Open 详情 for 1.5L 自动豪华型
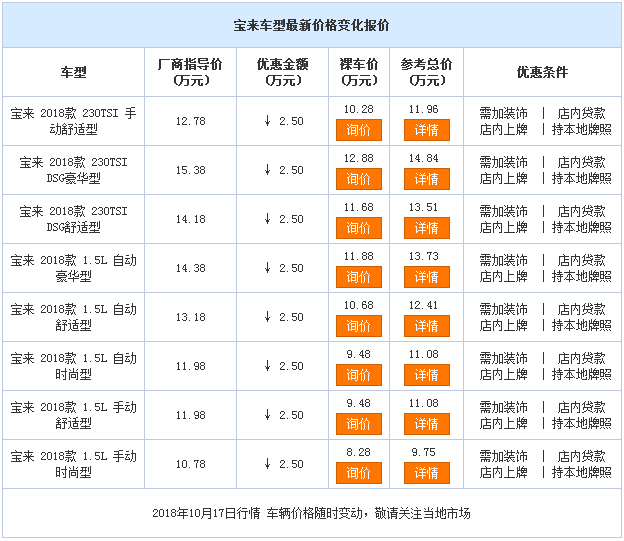The height and width of the screenshot is (541, 624). click(x=427, y=277)
